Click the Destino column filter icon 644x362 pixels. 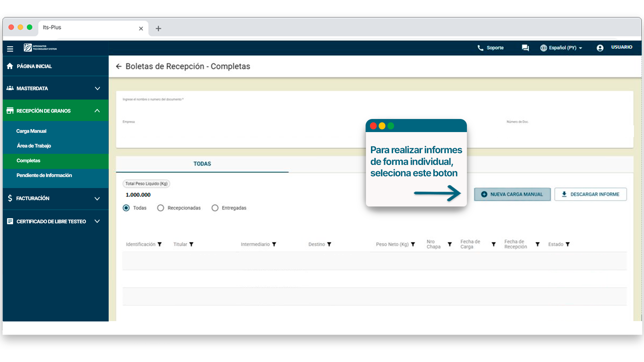point(329,244)
